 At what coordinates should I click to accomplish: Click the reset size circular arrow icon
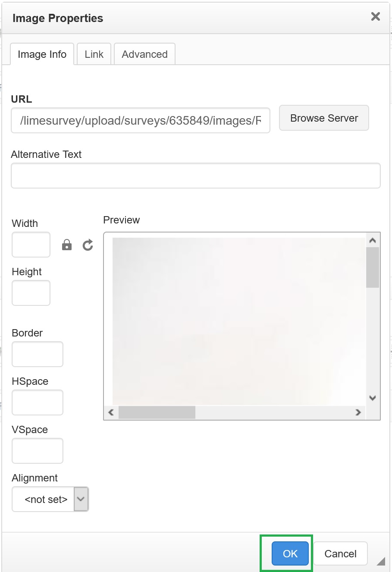coord(88,245)
